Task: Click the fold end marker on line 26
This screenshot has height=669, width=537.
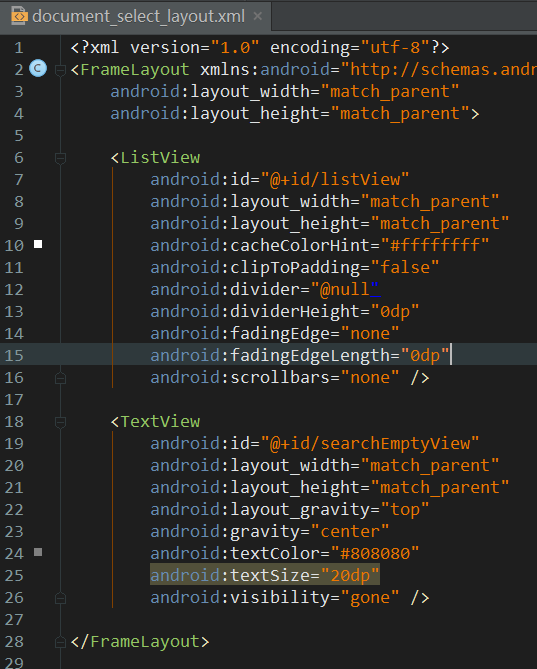Action: tap(61, 598)
